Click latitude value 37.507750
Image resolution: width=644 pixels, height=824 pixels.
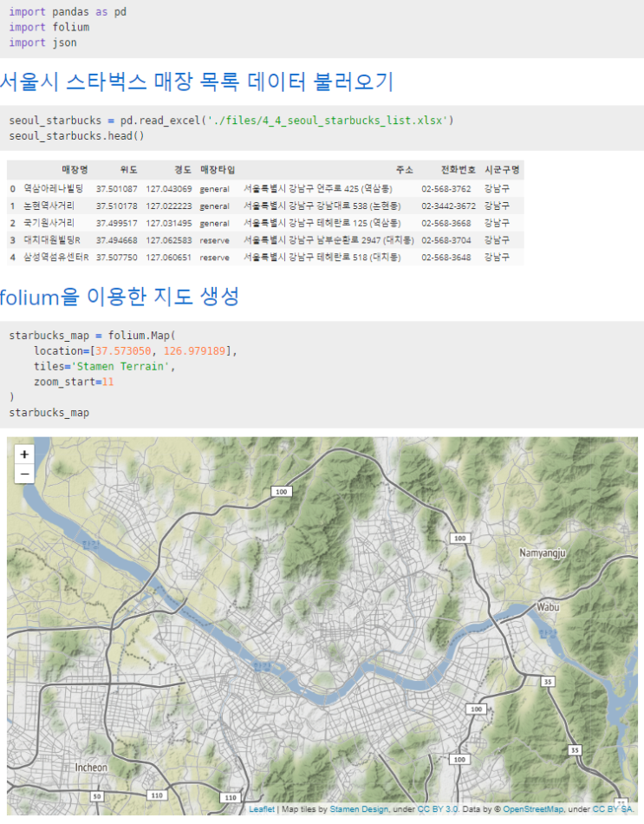(117, 258)
